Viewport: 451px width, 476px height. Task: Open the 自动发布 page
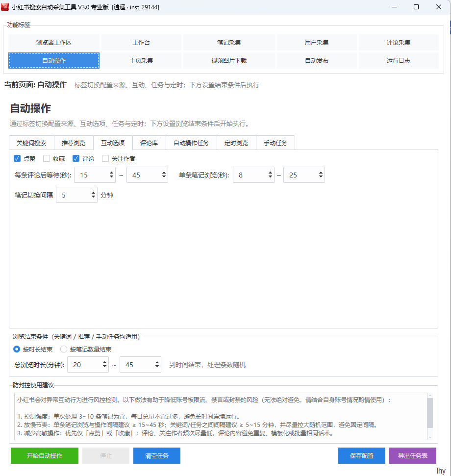(317, 60)
